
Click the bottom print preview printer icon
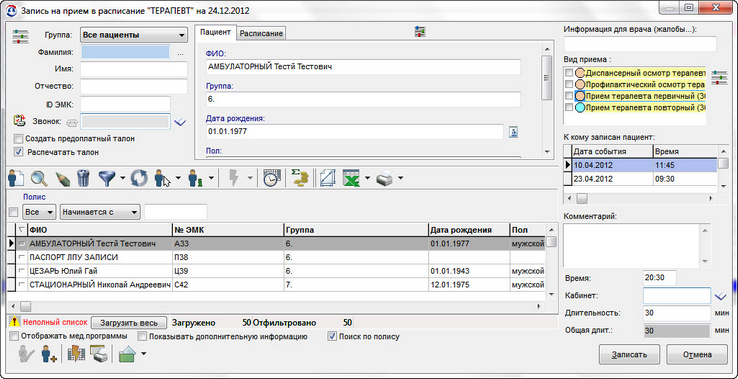pyautogui.click(x=98, y=354)
